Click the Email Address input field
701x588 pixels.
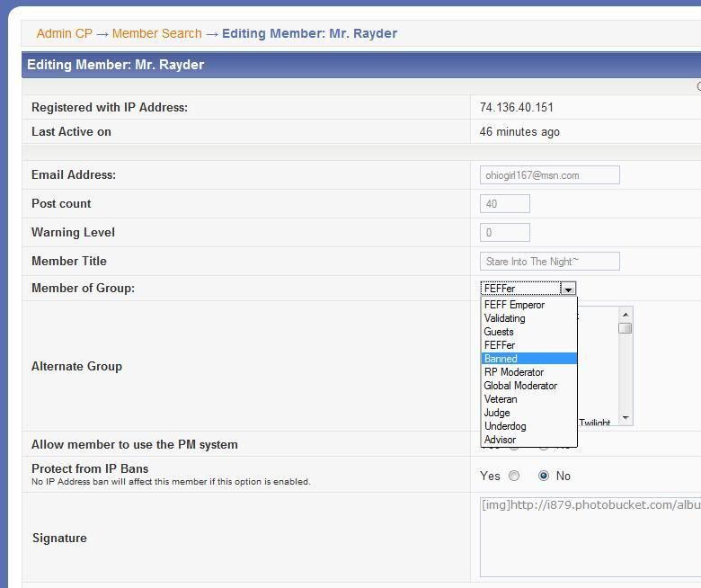pyautogui.click(x=549, y=175)
